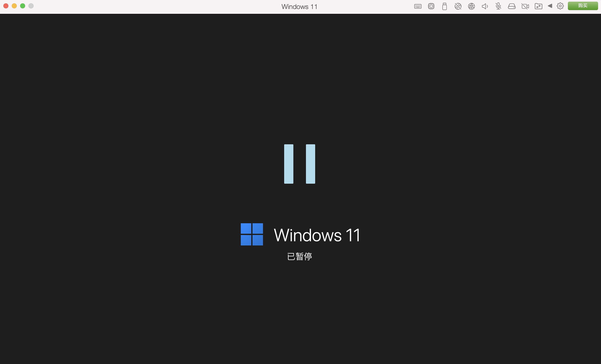This screenshot has width=601, height=364.
Task: Click the hard disk drive icon
Action: (512, 6)
